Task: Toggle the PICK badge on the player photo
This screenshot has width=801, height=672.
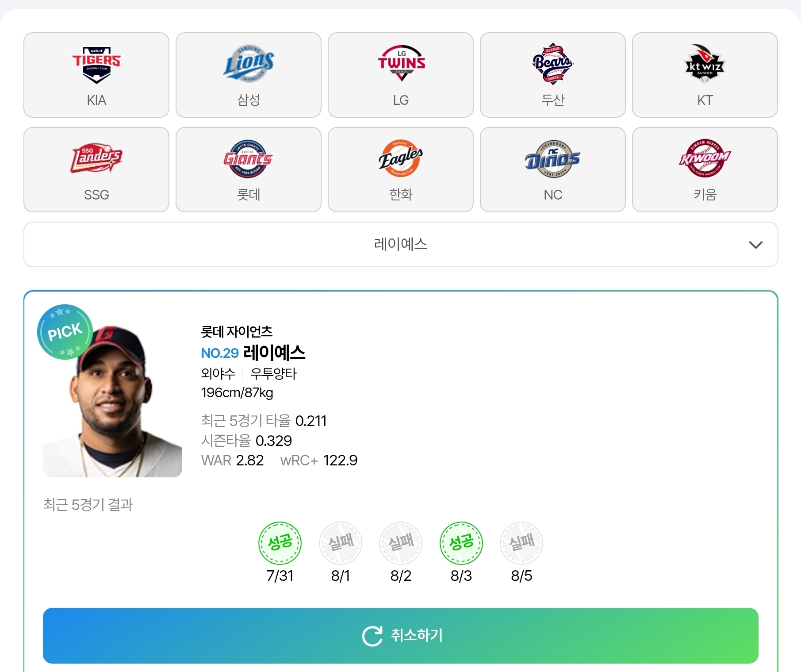Action: tap(65, 332)
